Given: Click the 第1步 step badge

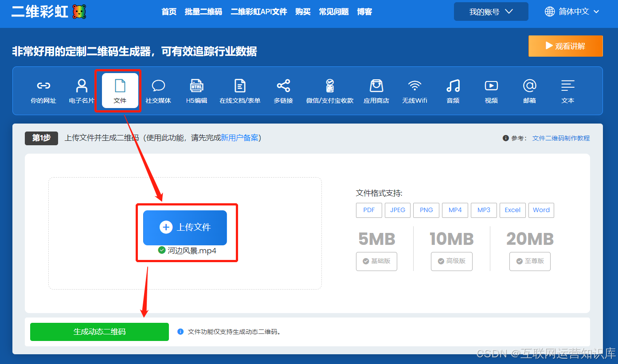Looking at the screenshot, I should point(41,138).
